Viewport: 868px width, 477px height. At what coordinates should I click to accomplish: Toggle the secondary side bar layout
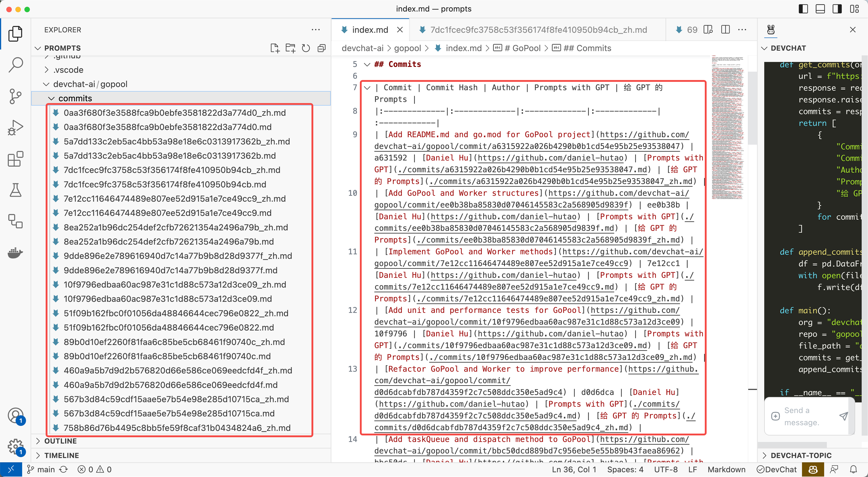click(x=837, y=9)
